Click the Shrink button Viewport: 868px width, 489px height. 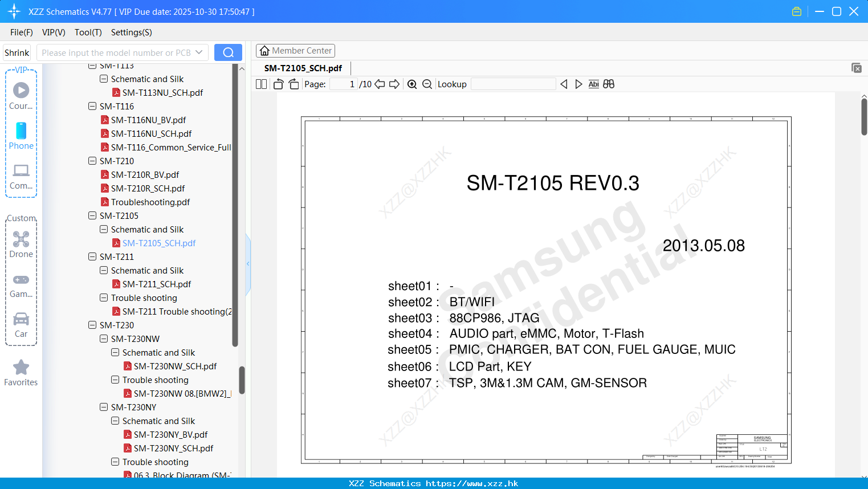pyautogui.click(x=17, y=52)
